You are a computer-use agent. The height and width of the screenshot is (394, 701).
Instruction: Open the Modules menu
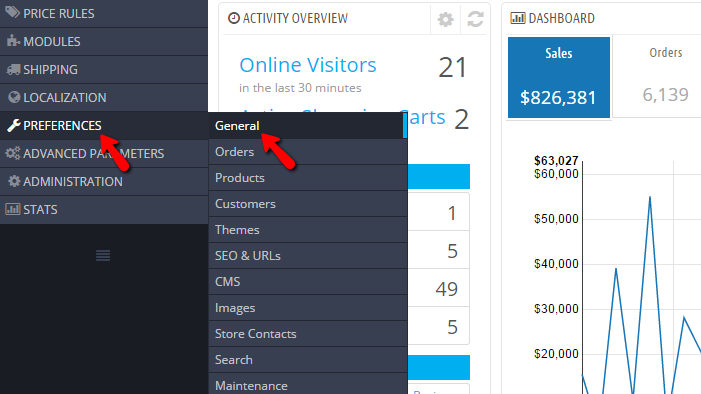pyautogui.click(x=104, y=42)
